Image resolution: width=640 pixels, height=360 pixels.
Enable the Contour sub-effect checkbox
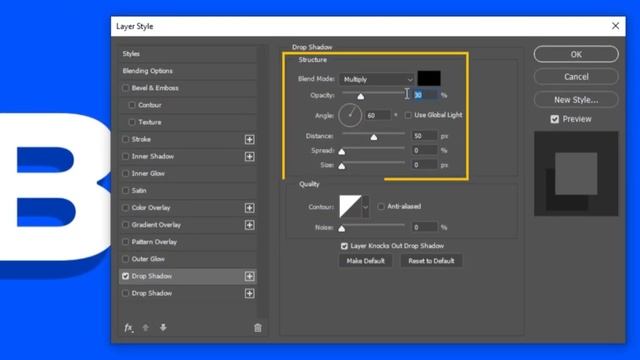[132, 105]
